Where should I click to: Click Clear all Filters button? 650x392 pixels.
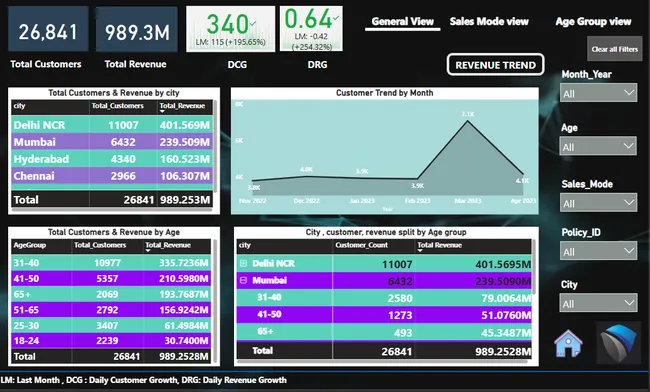point(614,49)
